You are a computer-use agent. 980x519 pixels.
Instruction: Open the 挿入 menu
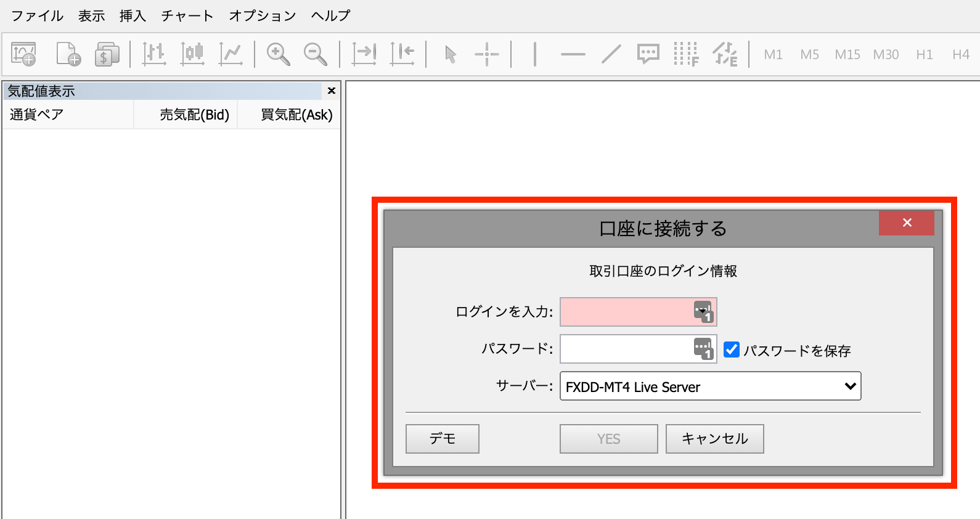click(133, 16)
